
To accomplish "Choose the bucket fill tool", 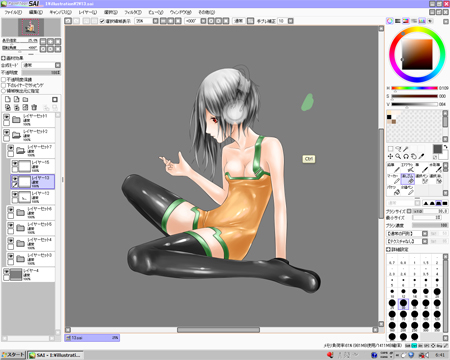I will coord(393,190).
